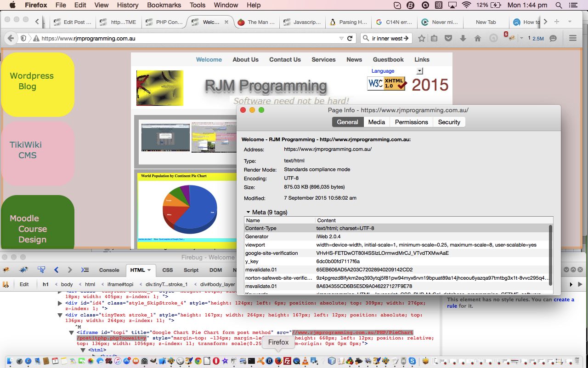Click the Pocket icon in Firefox toolbar
The height and width of the screenshot is (368, 588).
pyautogui.click(x=449, y=38)
